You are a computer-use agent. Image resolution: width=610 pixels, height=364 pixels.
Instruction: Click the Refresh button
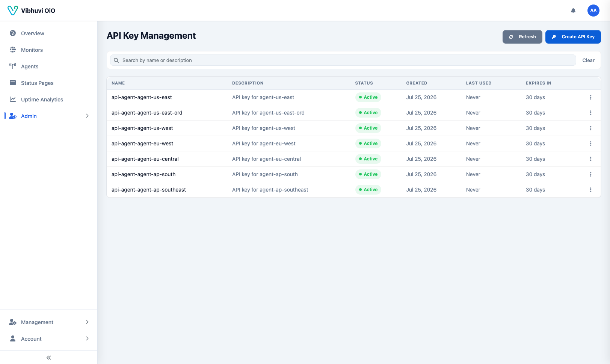coord(522,37)
